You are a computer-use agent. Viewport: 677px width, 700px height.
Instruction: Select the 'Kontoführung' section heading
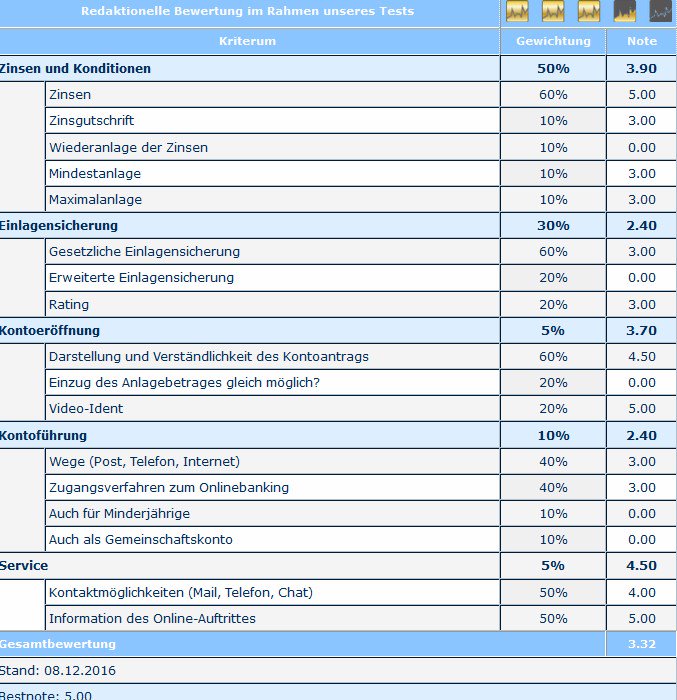click(x=43, y=435)
